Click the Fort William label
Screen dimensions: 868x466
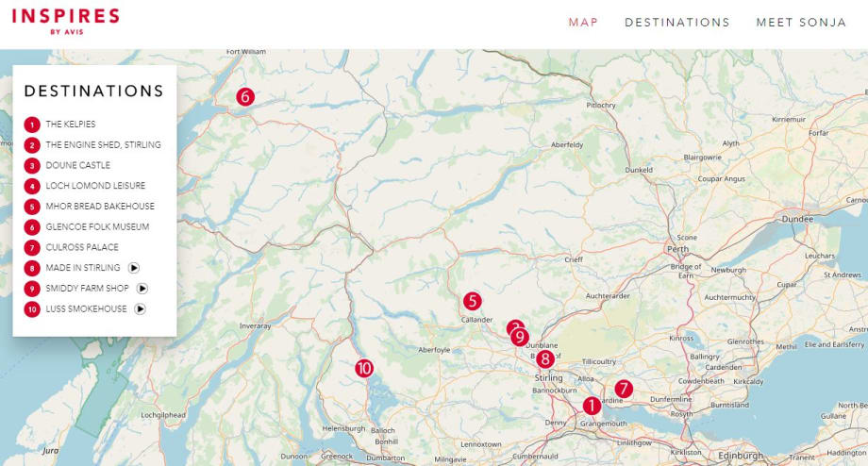pyautogui.click(x=246, y=52)
